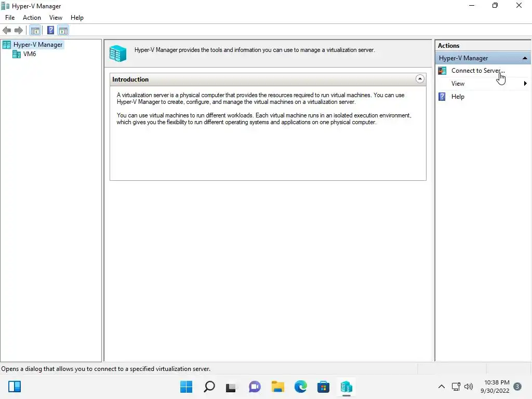Click the large Hyper-V server icon

point(118,54)
